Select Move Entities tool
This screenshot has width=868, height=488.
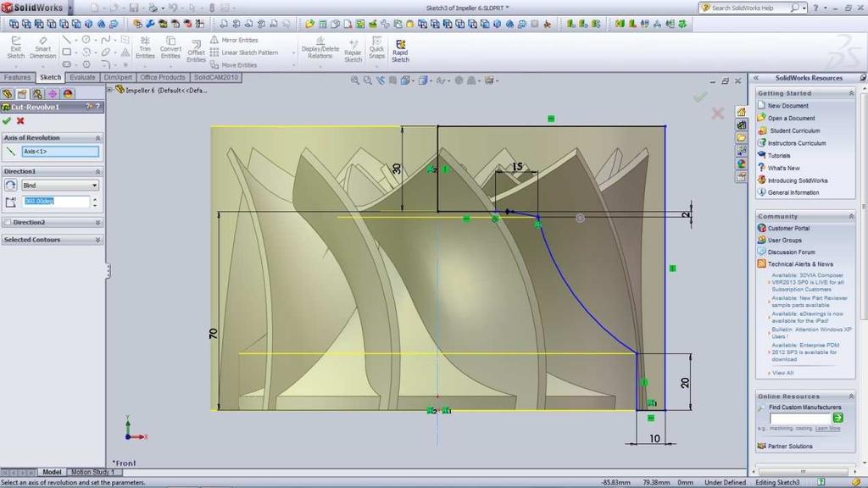(x=234, y=64)
